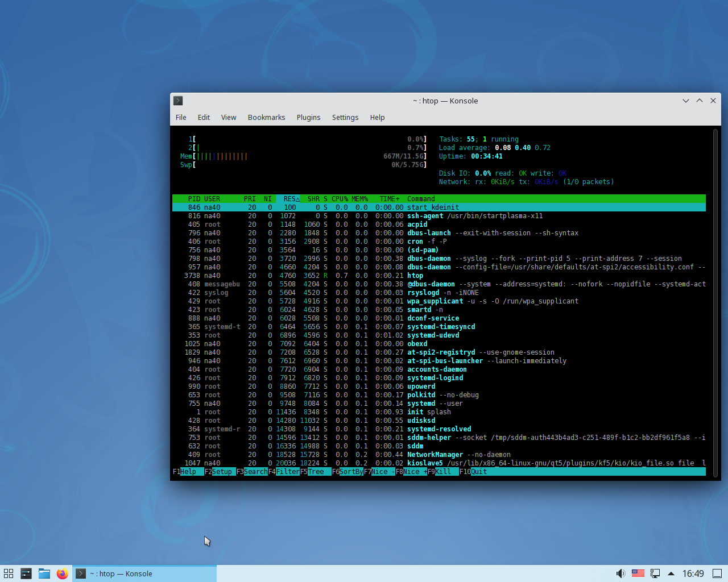Expand the hidden system tray icons
Screen dimensions: 728x582
tap(671, 573)
